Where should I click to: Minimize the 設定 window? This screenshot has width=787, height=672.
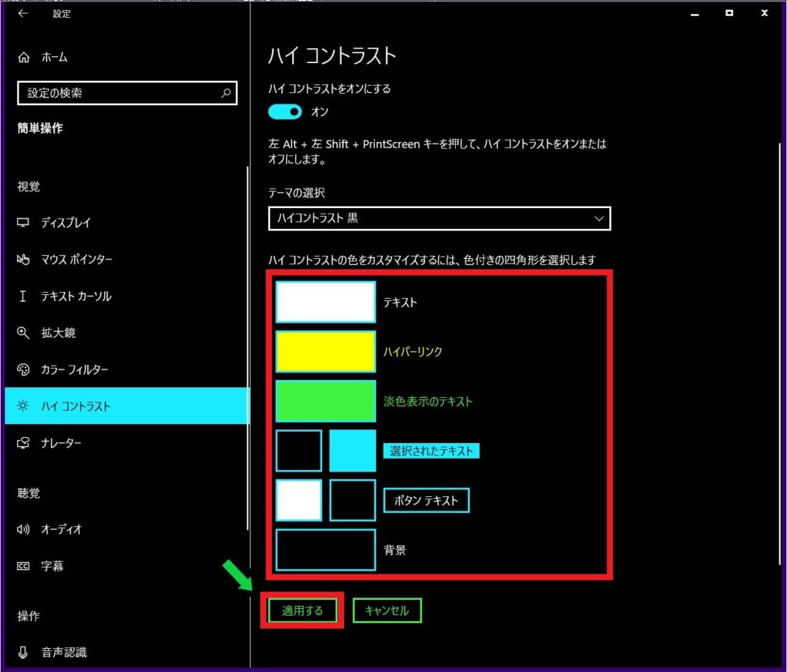pyautogui.click(x=695, y=14)
